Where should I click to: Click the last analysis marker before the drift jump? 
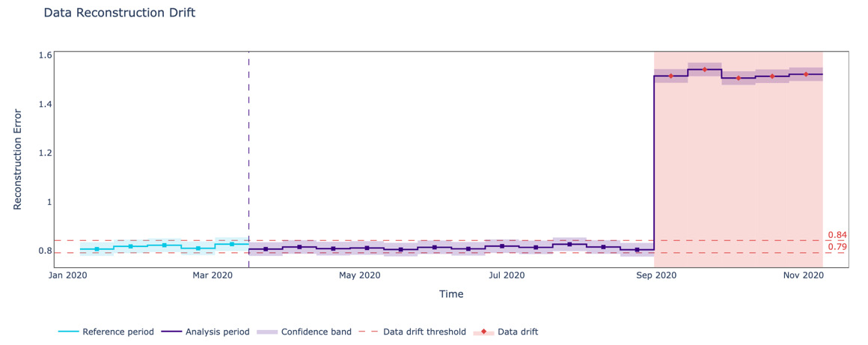pos(638,250)
